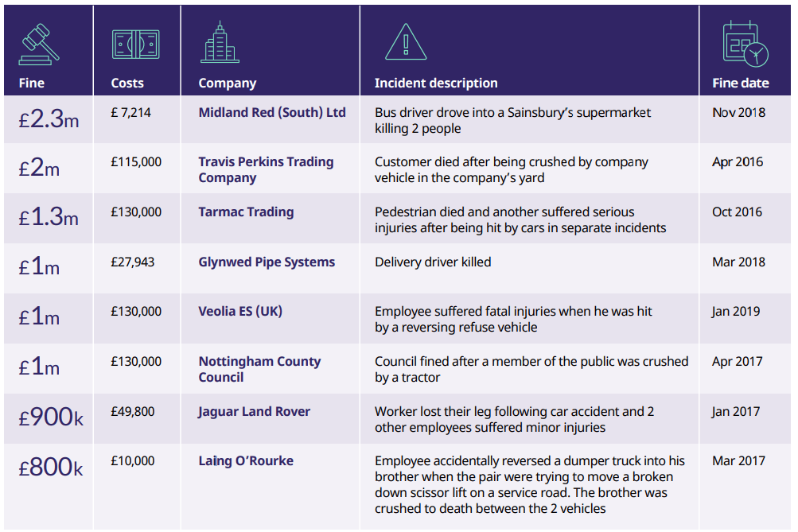Image resolution: width=798 pixels, height=532 pixels.
Task: Click the £2.3m fine amount
Action: [x=49, y=119]
